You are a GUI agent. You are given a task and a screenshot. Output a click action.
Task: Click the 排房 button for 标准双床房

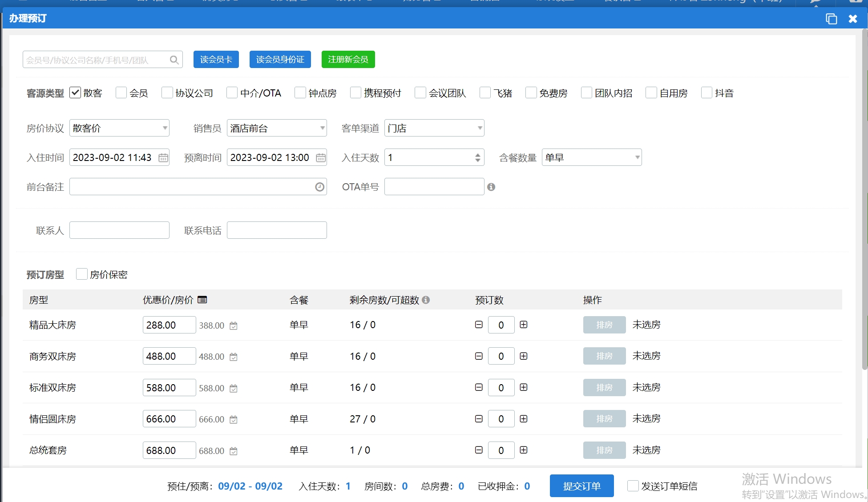click(605, 388)
